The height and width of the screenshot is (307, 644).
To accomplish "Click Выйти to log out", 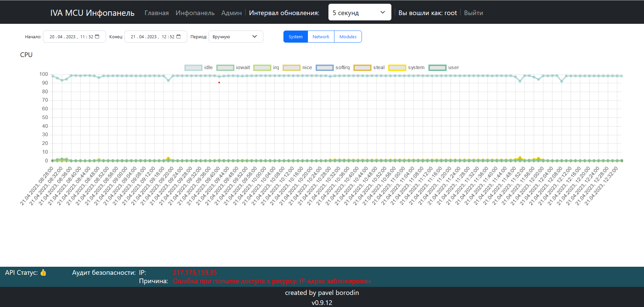I will (474, 13).
